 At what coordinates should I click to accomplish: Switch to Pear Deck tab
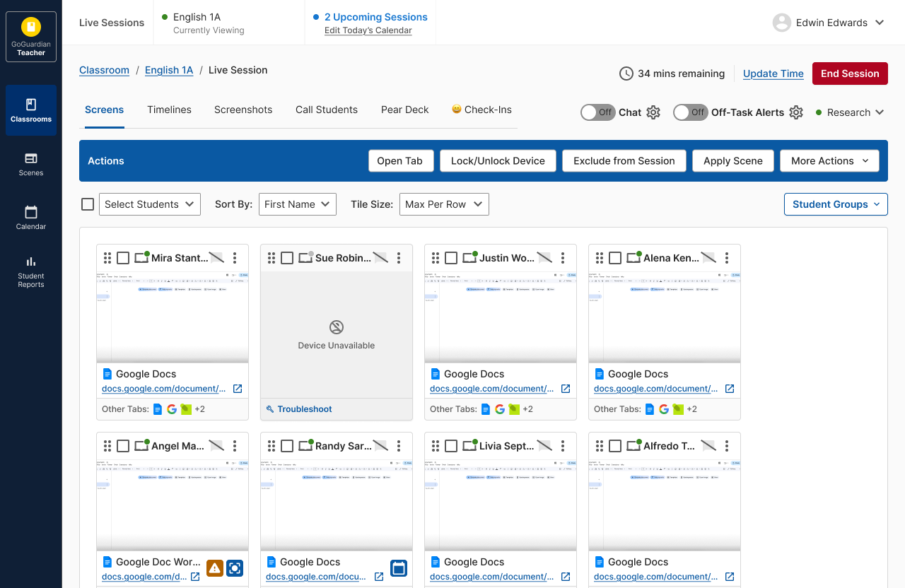[x=405, y=110]
